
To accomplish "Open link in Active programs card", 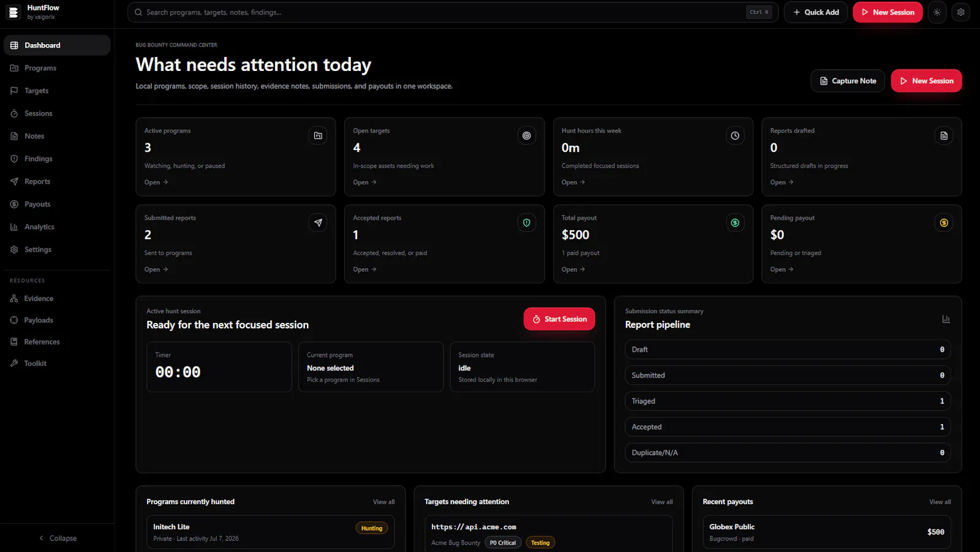I will [156, 182].
